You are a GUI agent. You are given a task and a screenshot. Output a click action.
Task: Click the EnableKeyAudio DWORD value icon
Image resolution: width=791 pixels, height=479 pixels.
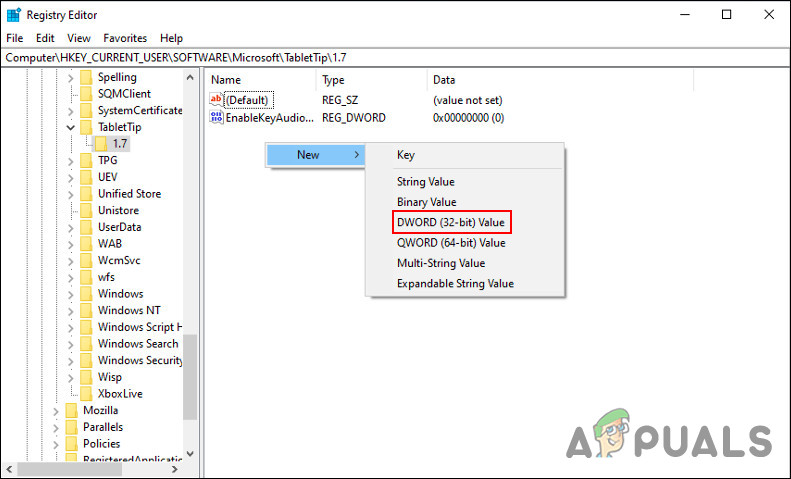(x=216, y=117)
